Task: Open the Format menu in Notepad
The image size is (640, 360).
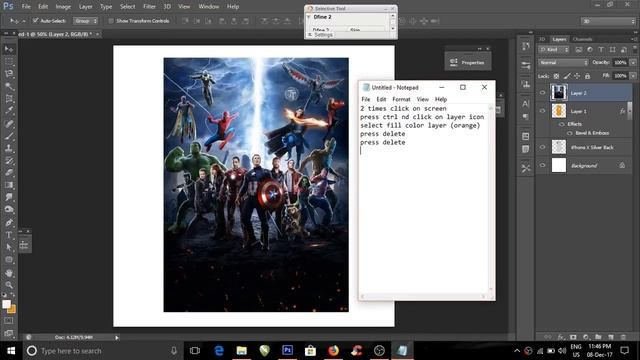Action: pos(401,99)
